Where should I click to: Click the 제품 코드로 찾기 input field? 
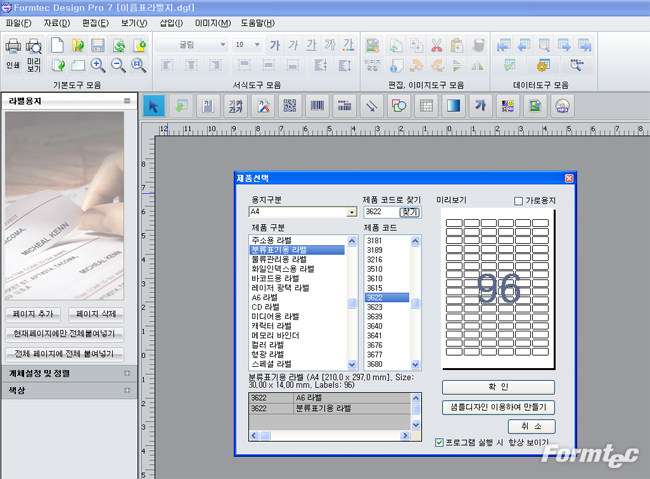(381, 212)
